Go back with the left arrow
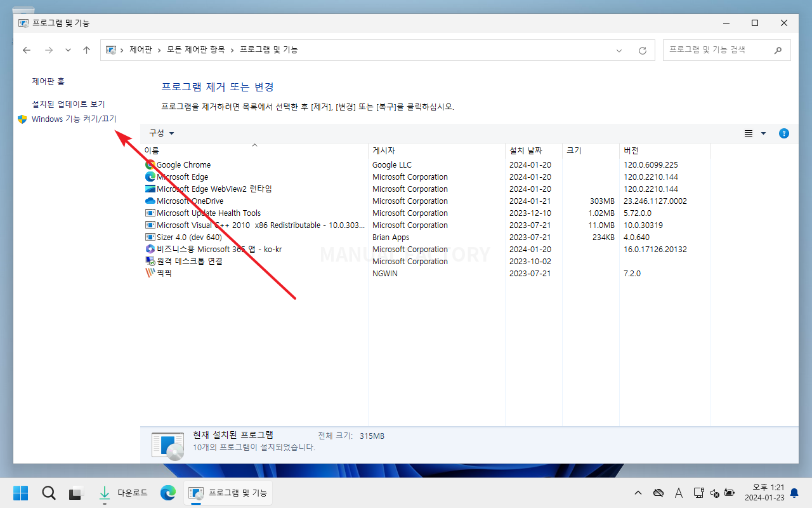The image size is (812, 508). 27,50
